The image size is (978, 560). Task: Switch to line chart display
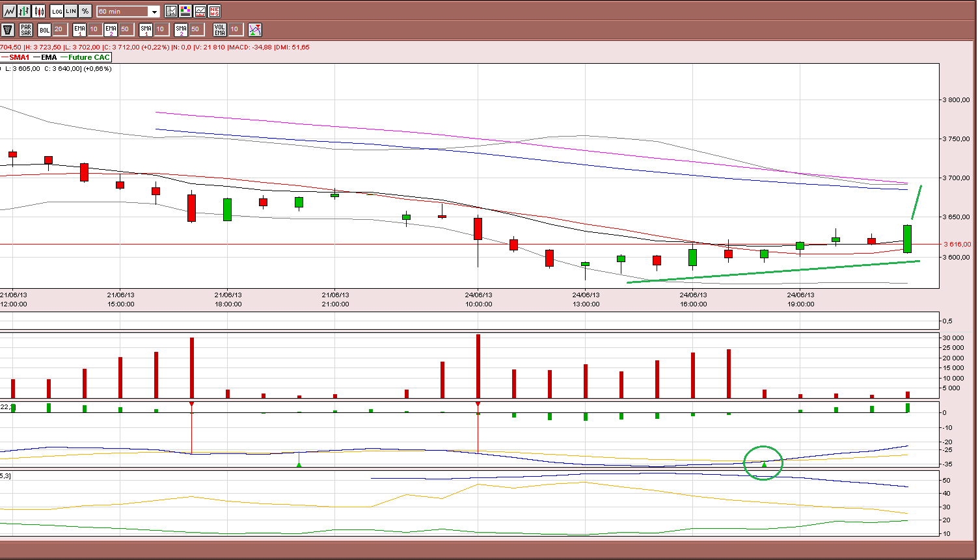click(9, 11)
